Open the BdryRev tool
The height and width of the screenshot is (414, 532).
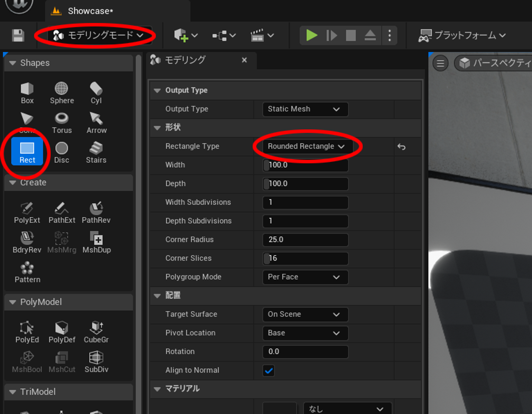pos(27,243)
